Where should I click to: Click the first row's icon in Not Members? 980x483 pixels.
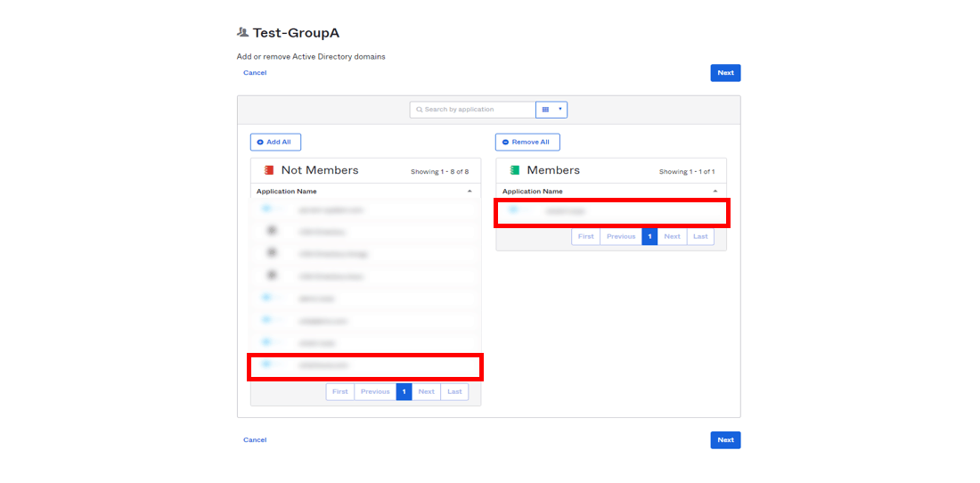(x=266, y=209)
